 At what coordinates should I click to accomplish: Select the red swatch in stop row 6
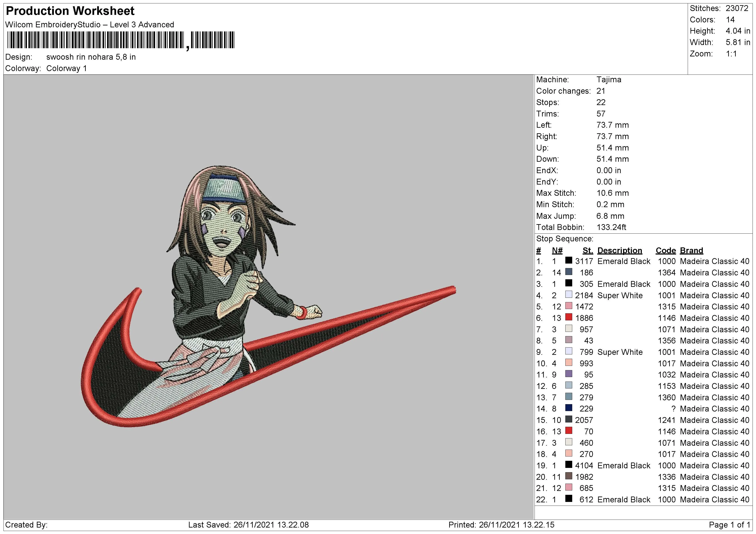coord(569,317)
